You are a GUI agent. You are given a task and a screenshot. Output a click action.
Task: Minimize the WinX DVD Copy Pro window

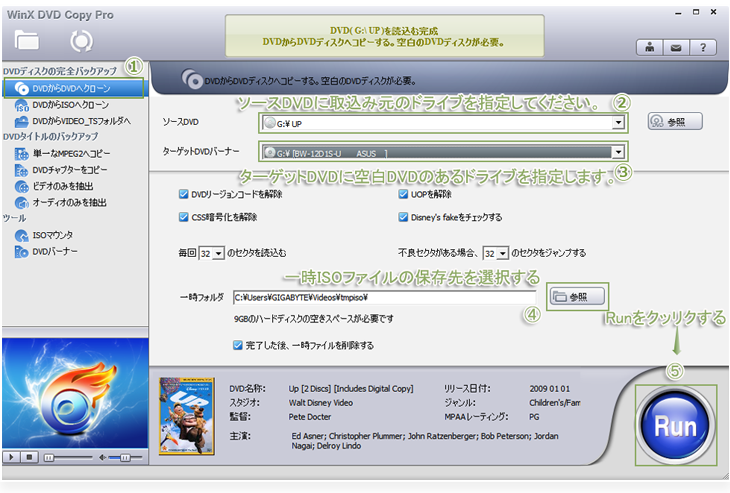pyautogui.click(x=678, y=13)
